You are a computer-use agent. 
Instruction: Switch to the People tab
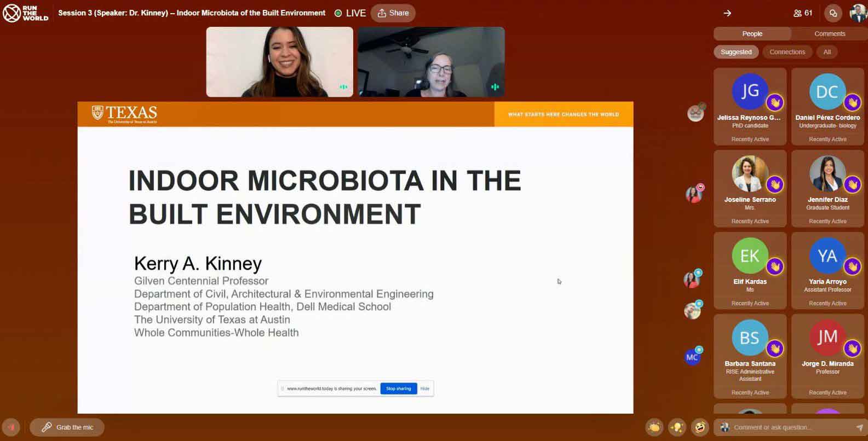tap(752, 34)
